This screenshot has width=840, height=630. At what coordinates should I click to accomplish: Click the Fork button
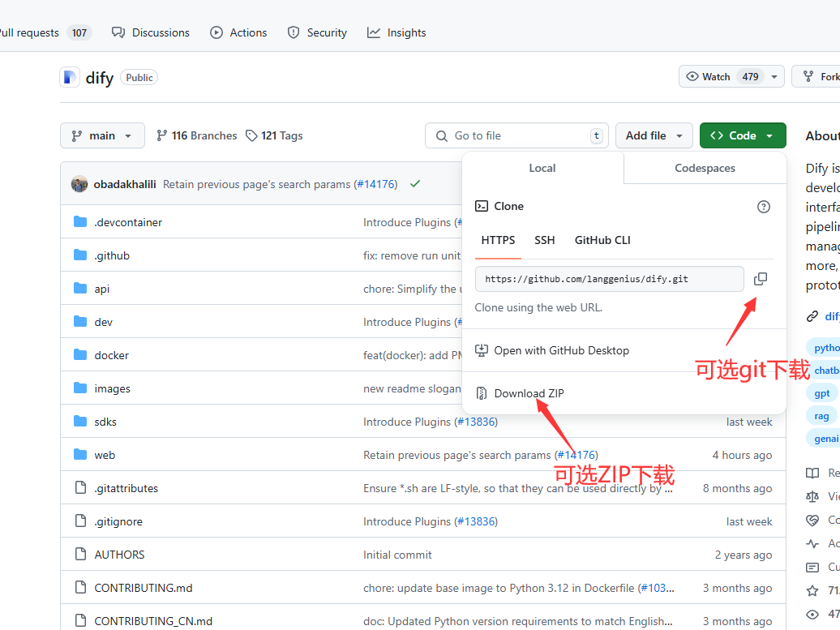816,76
